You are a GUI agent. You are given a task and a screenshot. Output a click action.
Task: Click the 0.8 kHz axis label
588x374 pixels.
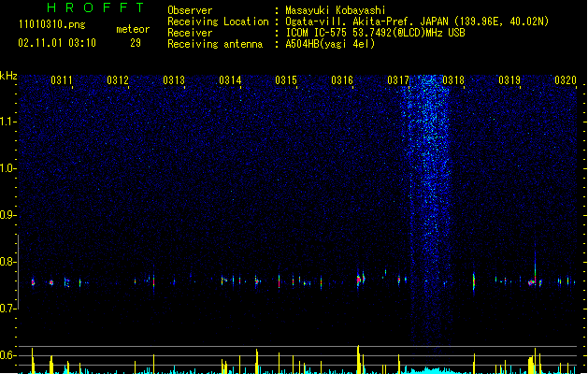(x=7, y=262)
